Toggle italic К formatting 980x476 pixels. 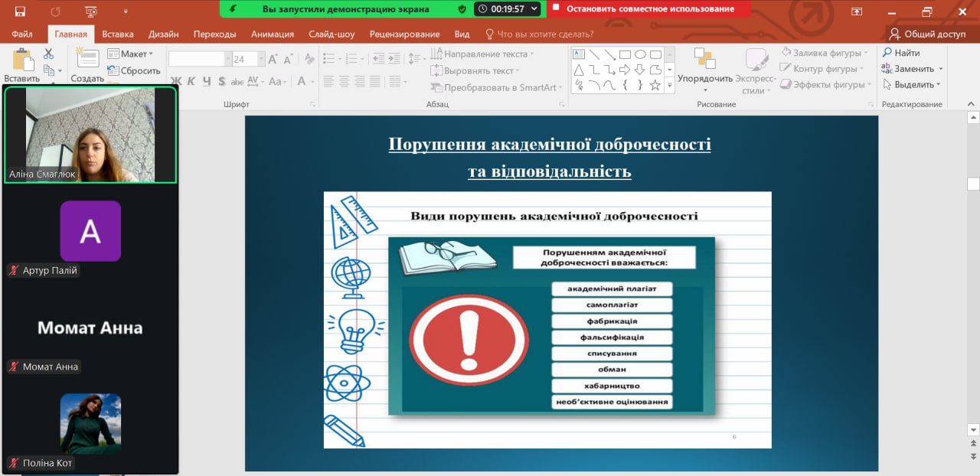click(x=191, y=81)
